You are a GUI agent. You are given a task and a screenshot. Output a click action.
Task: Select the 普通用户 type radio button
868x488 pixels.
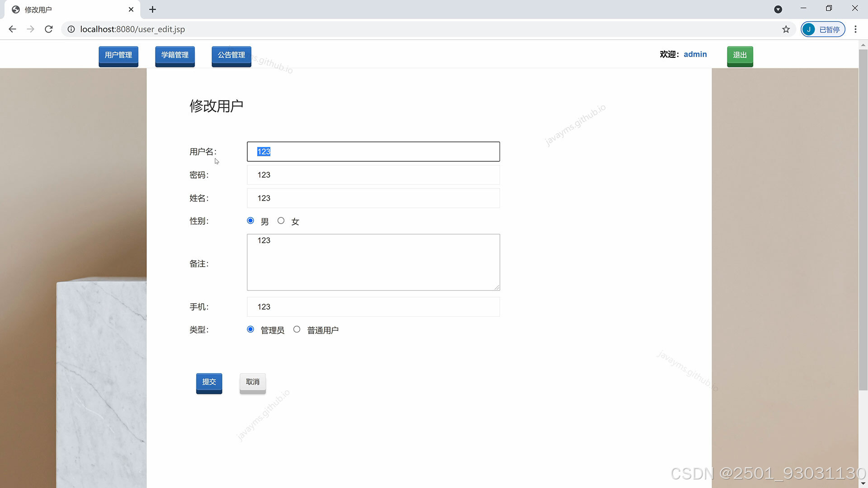pyautogui.click(x=297, y=329)
